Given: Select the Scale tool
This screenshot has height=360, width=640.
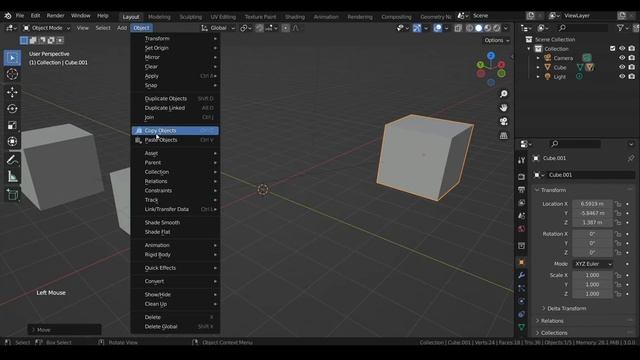Looking at the screenshot, I should click(12, 125).
